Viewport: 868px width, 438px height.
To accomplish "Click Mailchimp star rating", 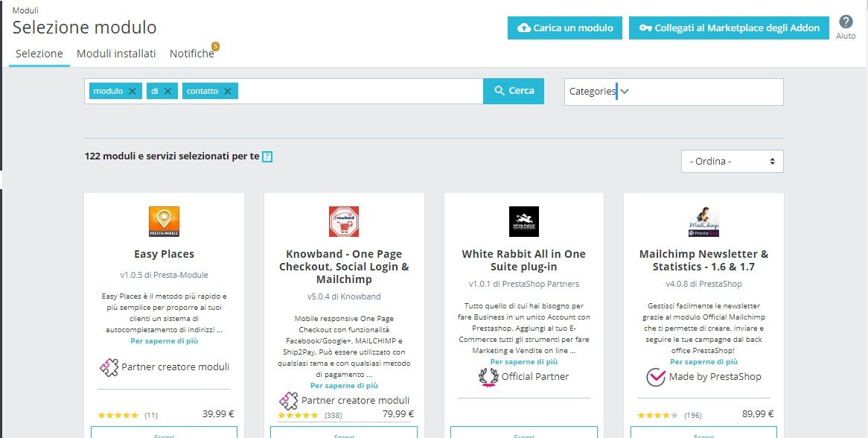I will click(x=657, y=415).
